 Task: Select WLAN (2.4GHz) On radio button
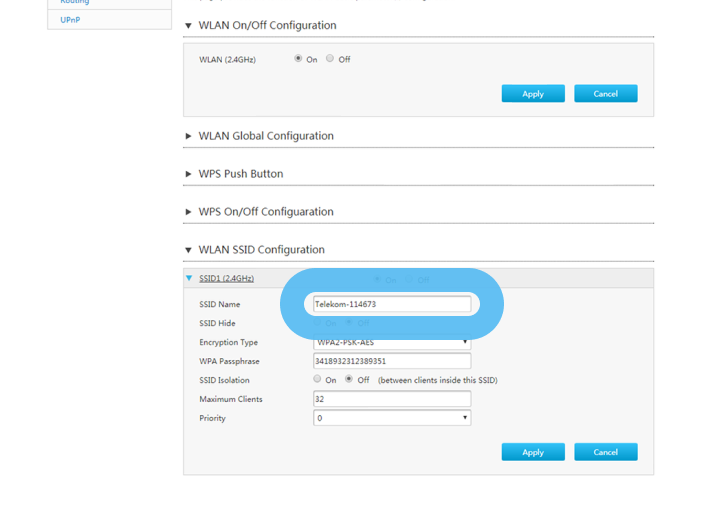298,59
